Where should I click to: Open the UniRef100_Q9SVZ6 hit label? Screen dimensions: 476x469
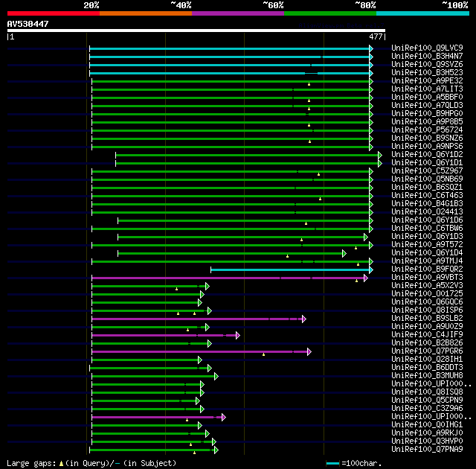[427, 65]
